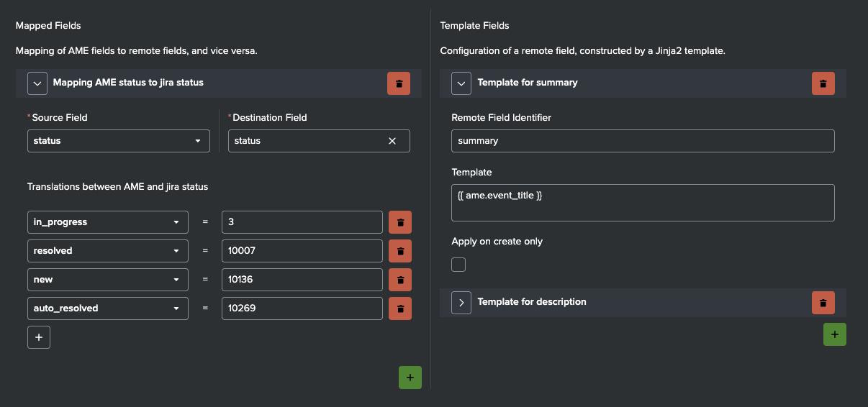Delete the auto_resolved translation row
The width and height of the screenshot is (868, 407).
click(400, 308)
